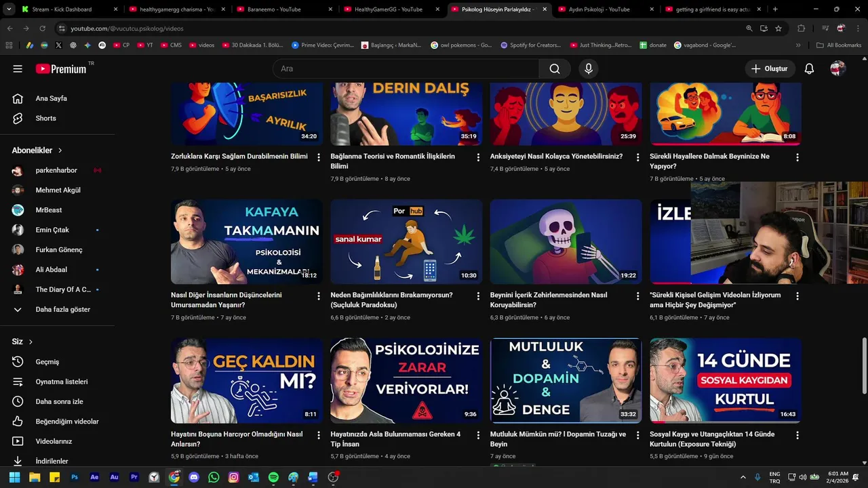
Task: Click the Oluştur create button
Action: point(770,68)
